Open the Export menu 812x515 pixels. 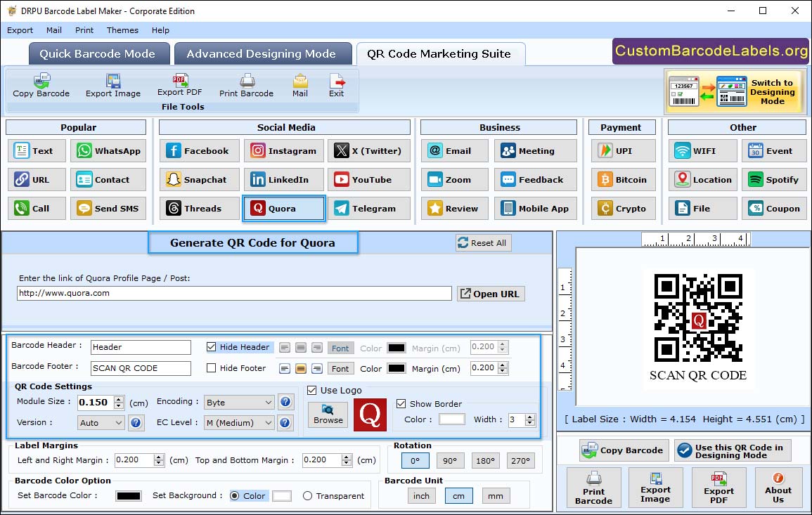tap(20, 30)
